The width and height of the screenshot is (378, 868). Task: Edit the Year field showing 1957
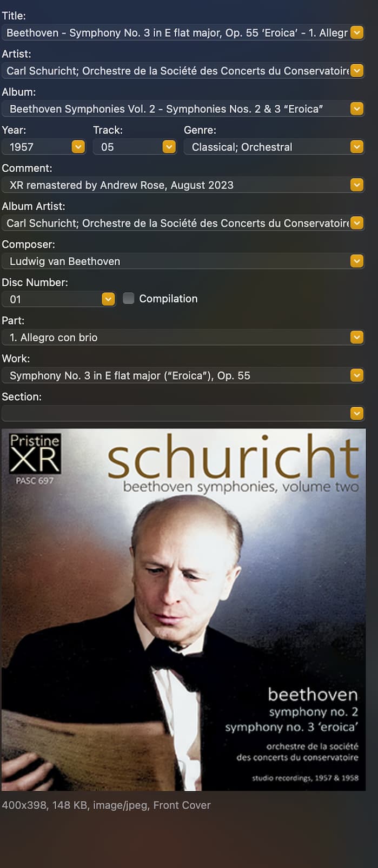pyautogui.click(x=37, y=147)
